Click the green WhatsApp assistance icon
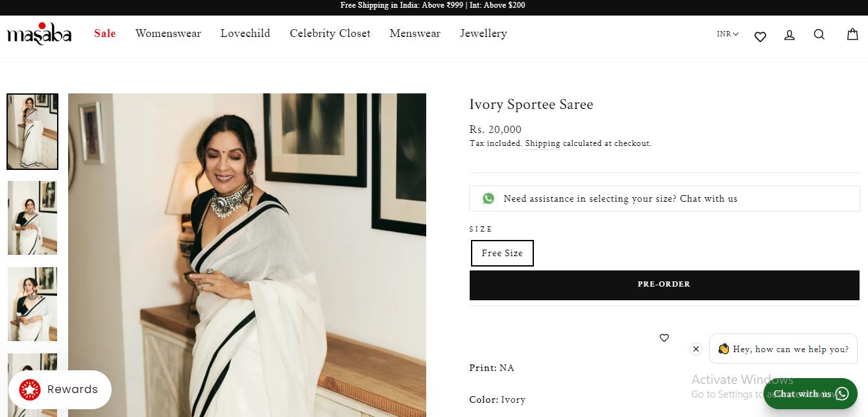Viewport: 868px width, 417px height. [x=488, y=198]
